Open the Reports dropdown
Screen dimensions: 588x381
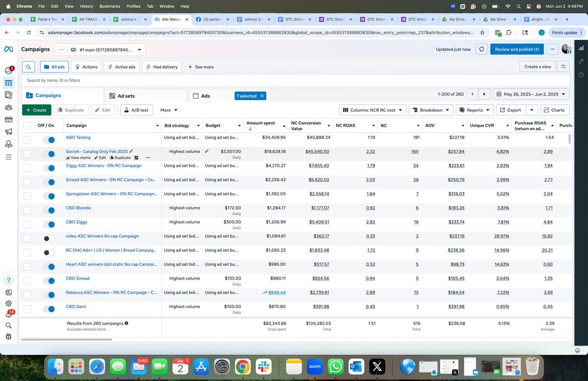474,110
